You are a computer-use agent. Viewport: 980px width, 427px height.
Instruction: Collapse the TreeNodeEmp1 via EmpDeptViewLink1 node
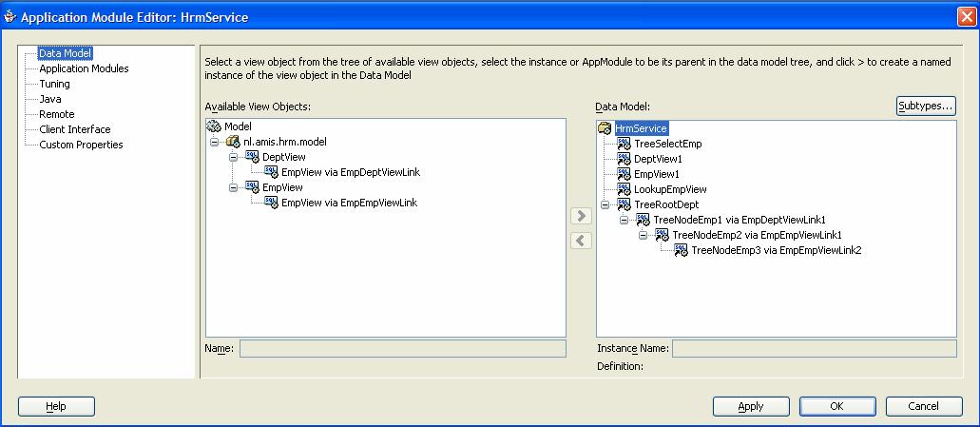pos(625,220)
